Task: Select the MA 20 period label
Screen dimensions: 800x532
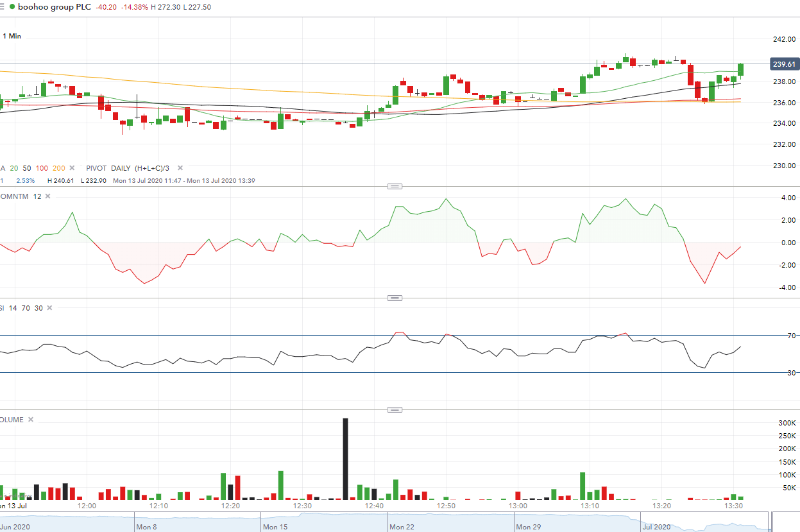Action: 14,168
